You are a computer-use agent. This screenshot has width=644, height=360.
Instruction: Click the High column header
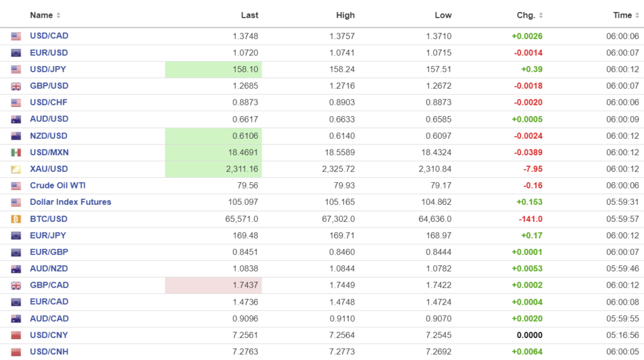(345, 15)
